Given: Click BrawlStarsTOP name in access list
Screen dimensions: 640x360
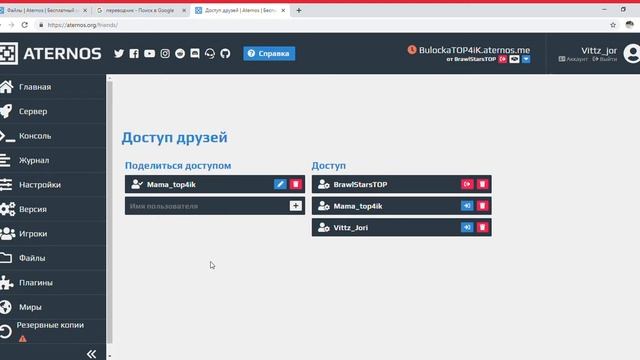Looking at the screenshot, I should point(360,184).
